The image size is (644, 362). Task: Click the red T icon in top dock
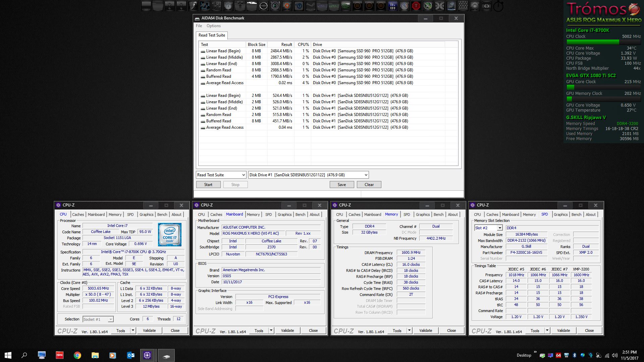[x=416, y=6]
